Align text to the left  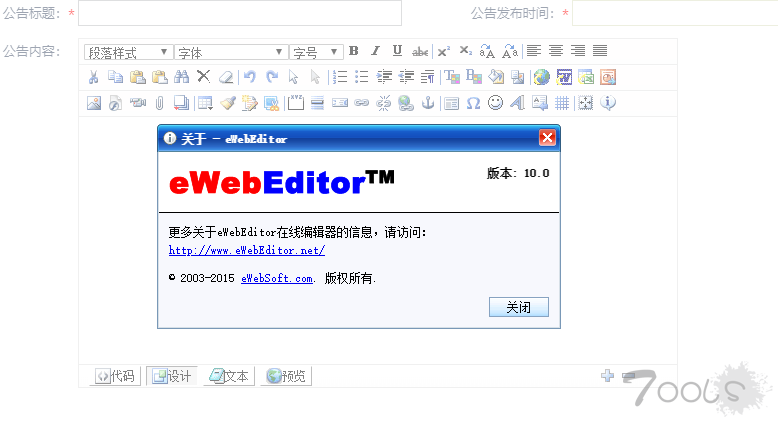click(534, 51)
